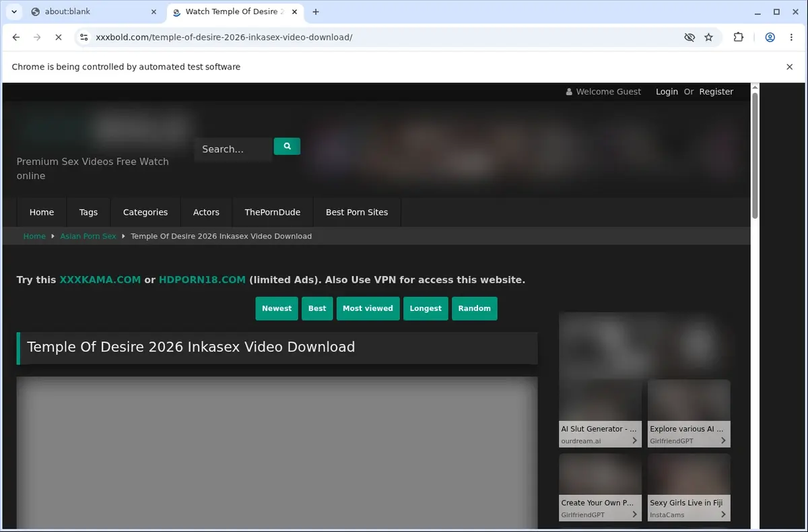Open the Extensions puzzle icon
The image size is (808, 532).
pyautogui.click(x=739, y=38)
